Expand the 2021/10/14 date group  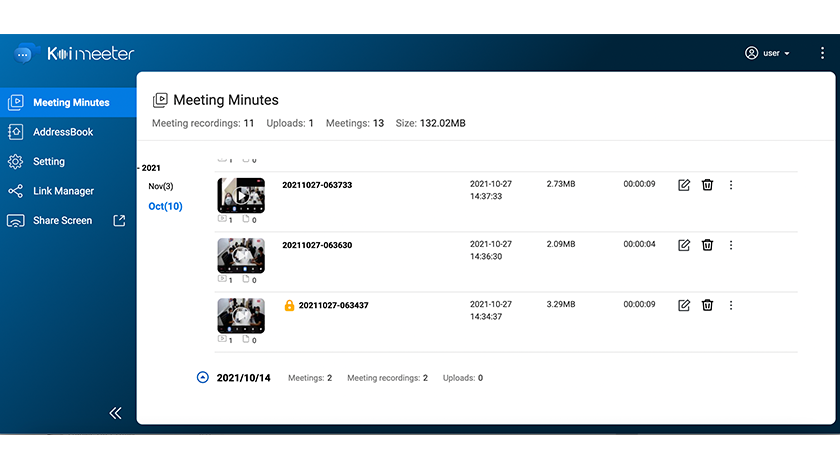point(203,378)
